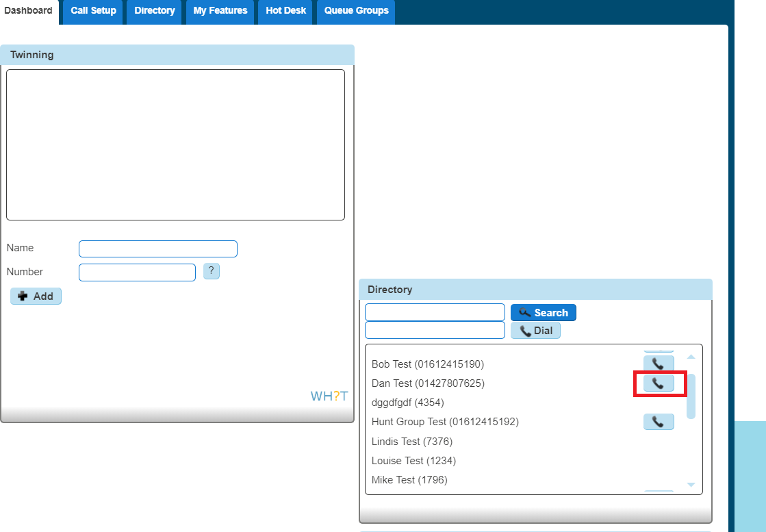766x532 pixels.
Task: Click the WH?T help link
Action: coord(329,396)
